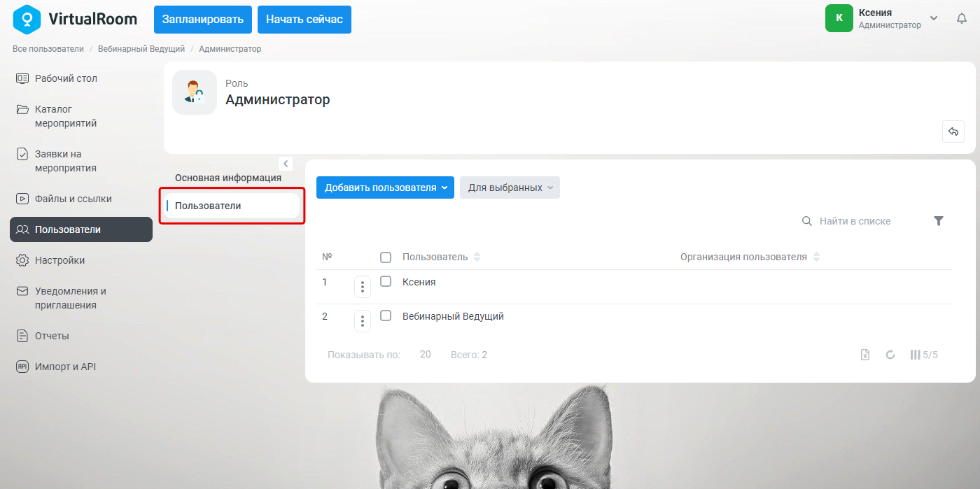This screenshot has width=980, height=489.
Task: Export the user list to Excel icon
Action: 865,355
